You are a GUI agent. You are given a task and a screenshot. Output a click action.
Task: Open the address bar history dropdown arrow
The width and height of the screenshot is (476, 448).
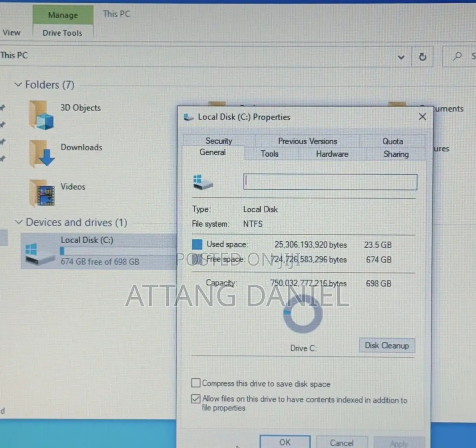[x=401, y=57]
